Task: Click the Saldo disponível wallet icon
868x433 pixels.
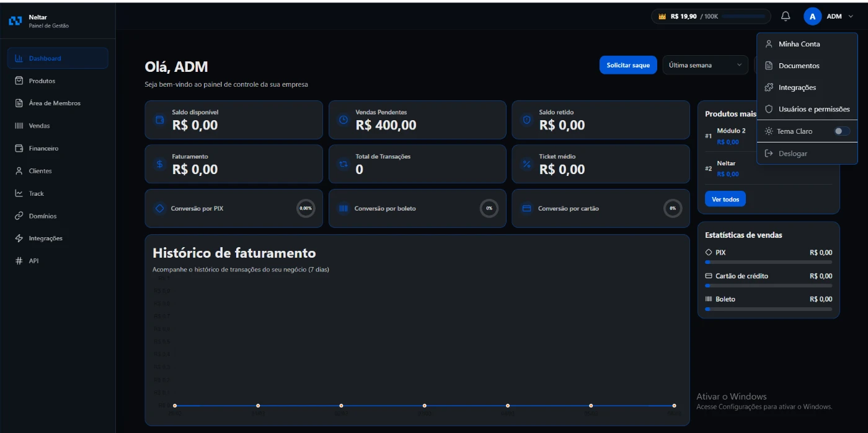Action: (159, 120)
